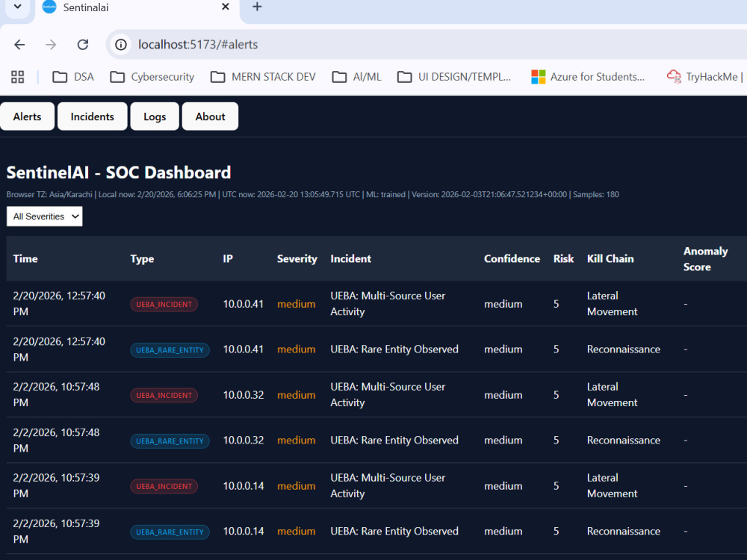Reload the page with the refresh icon
747x560 pixels.
coord(83,45)
